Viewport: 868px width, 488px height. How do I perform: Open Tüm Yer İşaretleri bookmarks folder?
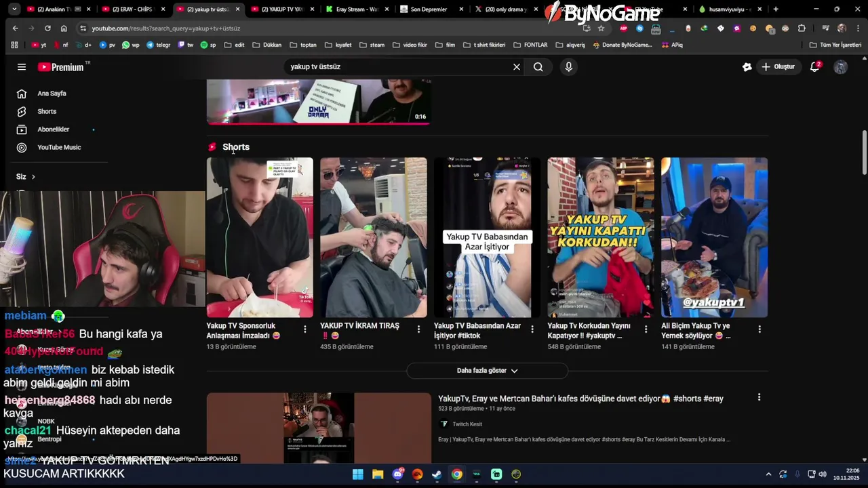point(835,45)
